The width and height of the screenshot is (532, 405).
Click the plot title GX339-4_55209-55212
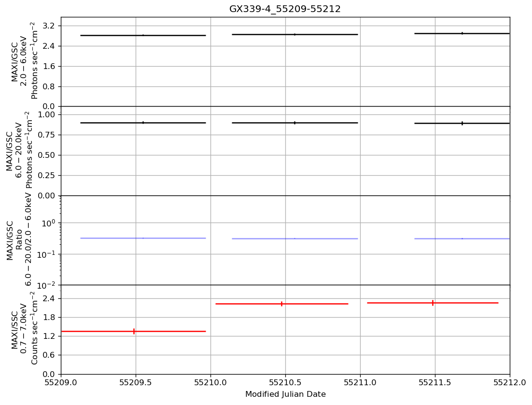tap(285, 9)
